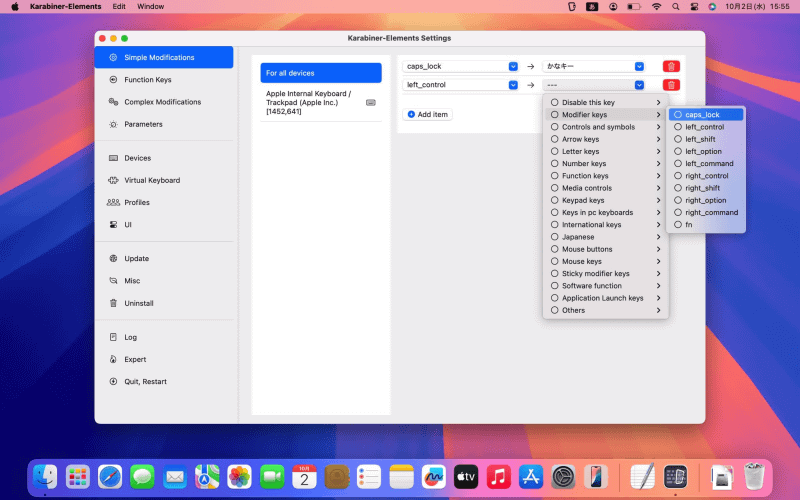Choose Others menu entry

[x=606, y=310]
